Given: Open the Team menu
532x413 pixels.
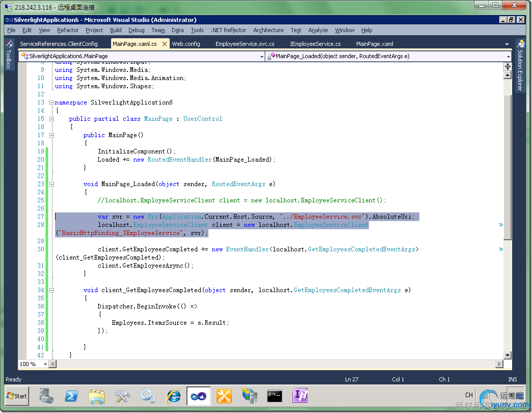Looking at the screenshot, I should [x=158, y=30].
